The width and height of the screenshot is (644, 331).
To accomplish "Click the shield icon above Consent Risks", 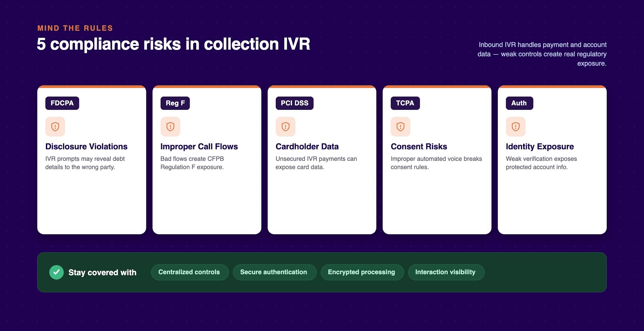I will [x=401, y=126].
